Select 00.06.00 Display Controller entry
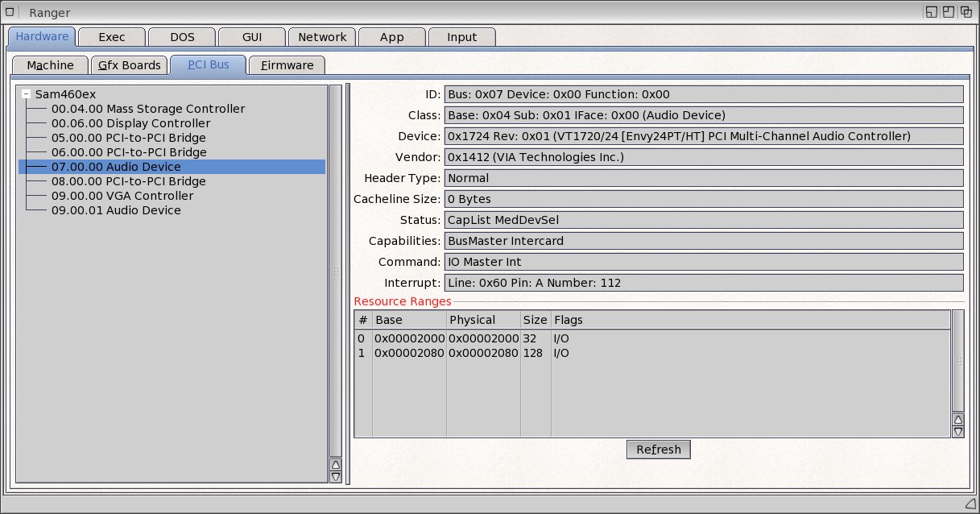The height and width of the screenshot is (514, 980). coord(130,123)
